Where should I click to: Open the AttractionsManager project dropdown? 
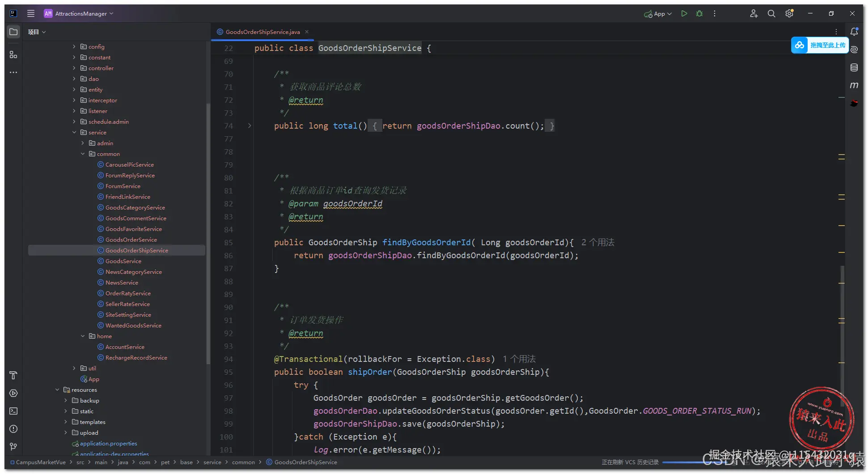[x=79, y=13]
